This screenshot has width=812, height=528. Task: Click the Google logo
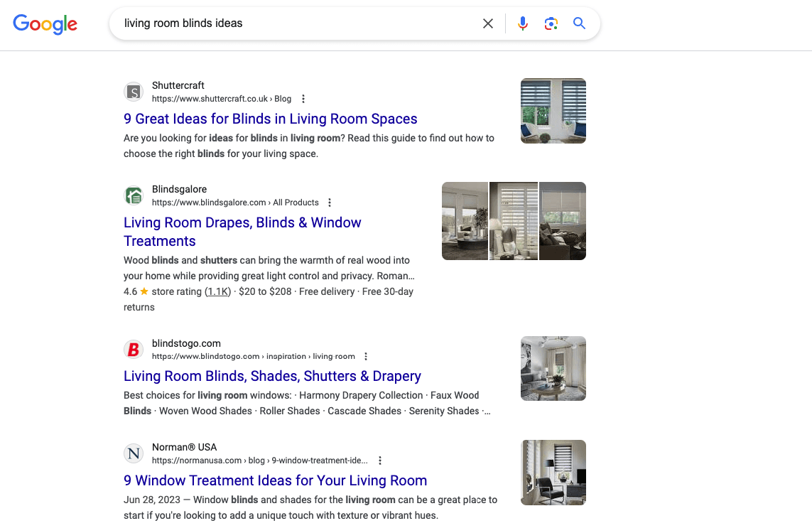(45, 24)
